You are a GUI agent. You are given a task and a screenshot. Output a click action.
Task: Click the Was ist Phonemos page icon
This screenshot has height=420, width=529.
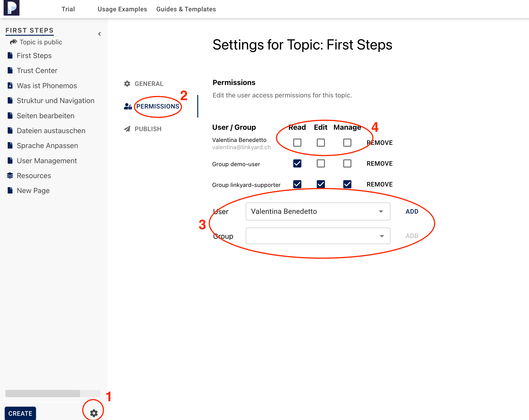(10, 86)
